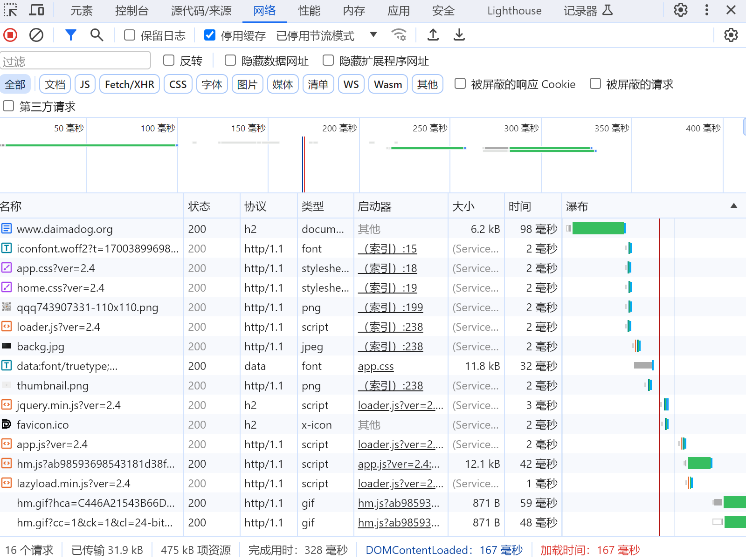Screen dimensions: 746x560
Task: Filter by CSS request type
Action: [178, 84]
